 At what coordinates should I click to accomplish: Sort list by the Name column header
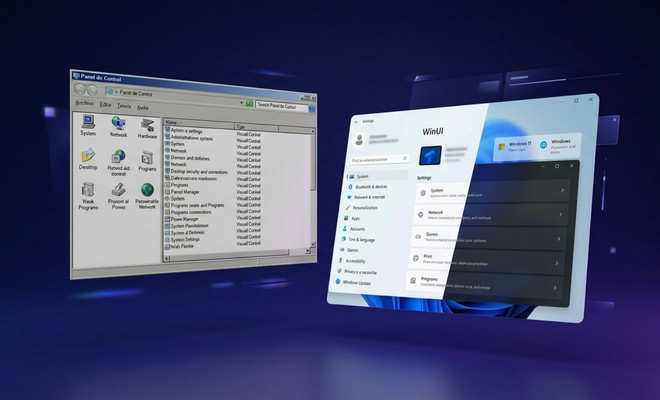[199, 123]
